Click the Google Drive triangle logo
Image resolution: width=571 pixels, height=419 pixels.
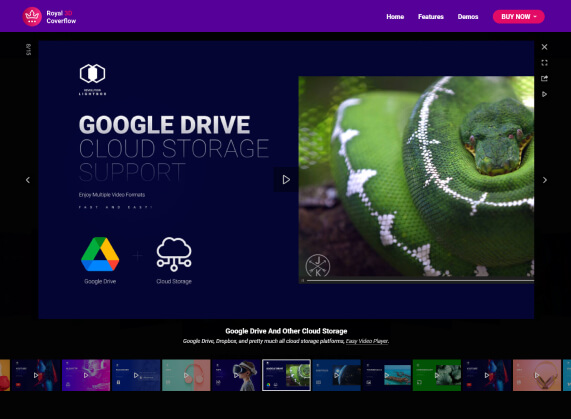(100, 254)
